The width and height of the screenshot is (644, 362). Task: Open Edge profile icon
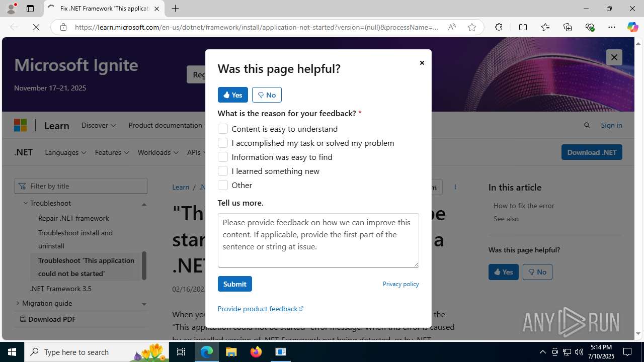pyautogui.click(x=11, y=9)
